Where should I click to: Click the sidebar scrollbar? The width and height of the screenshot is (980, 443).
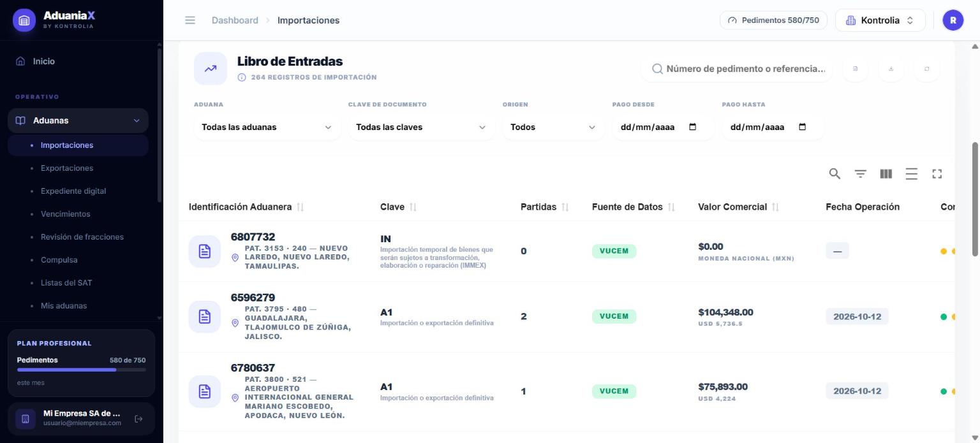(159, 125)
